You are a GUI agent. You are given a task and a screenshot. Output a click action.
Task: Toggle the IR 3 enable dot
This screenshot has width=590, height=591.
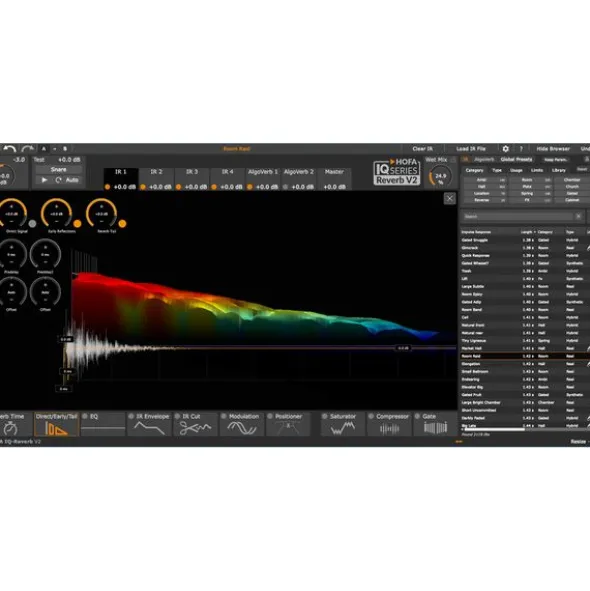click(178, 187)
